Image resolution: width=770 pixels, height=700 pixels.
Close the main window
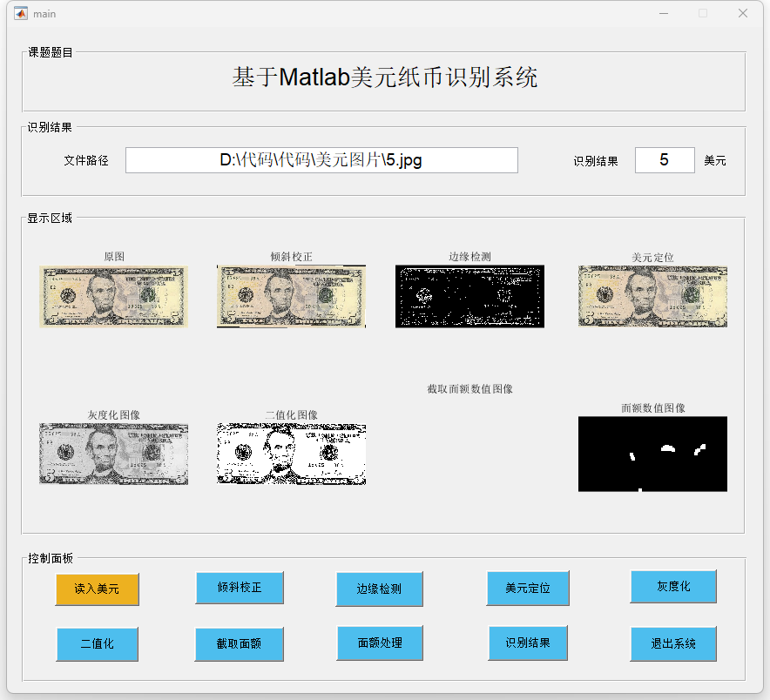pyautogui.click(x=742, y=14)
